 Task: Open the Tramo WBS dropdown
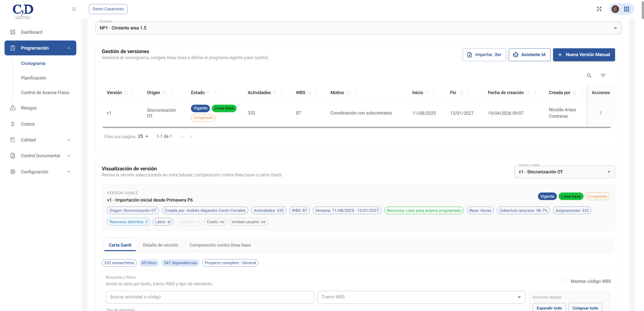[x=421, y=297]
